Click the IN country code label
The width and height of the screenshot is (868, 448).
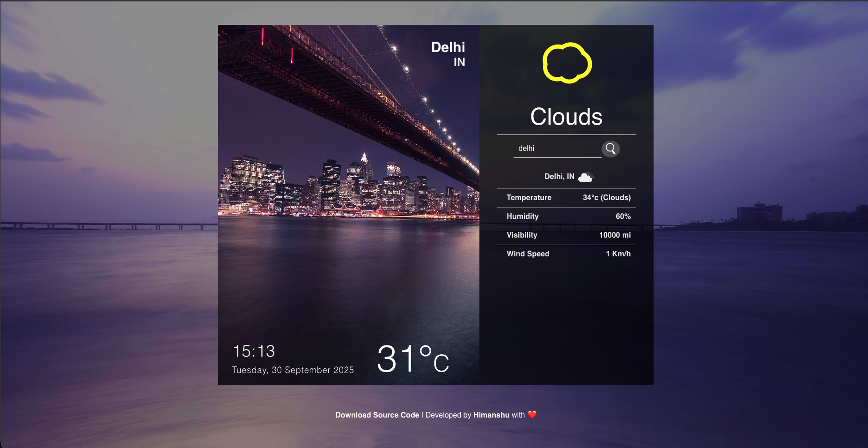(460, 61)
